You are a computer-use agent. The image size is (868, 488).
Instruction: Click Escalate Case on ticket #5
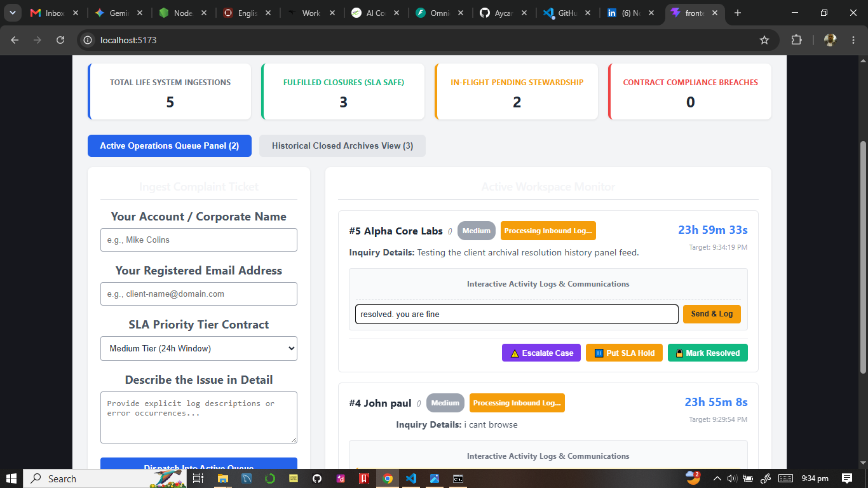541,353
